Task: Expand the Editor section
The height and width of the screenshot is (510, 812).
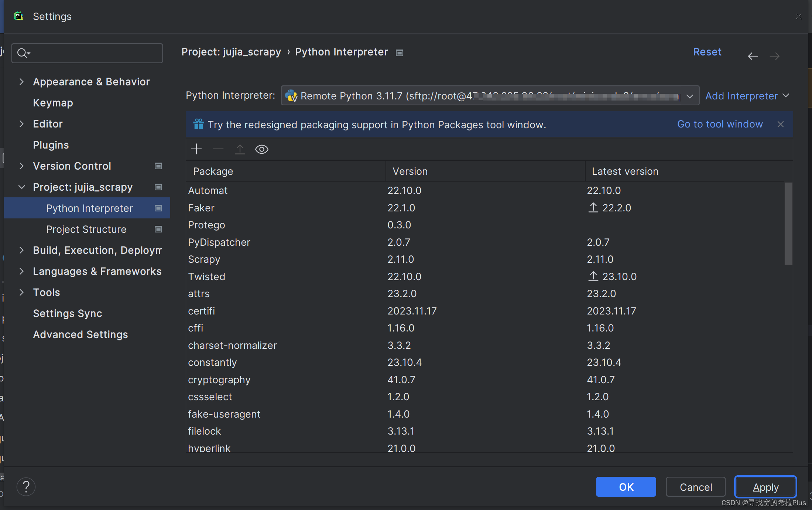Action: [x=21, y=124]
